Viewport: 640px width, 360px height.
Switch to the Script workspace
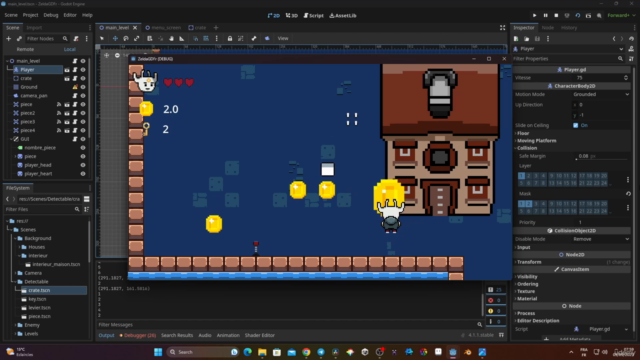click(x=313, y=16)
